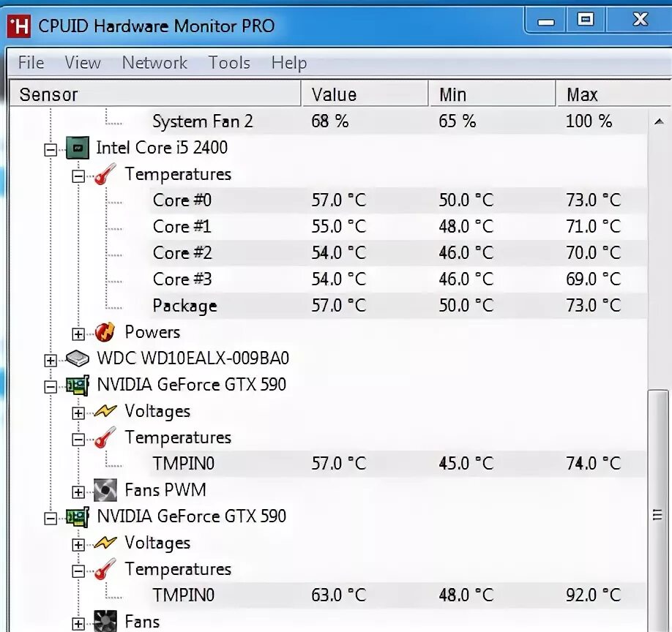The image size is (672, 632).
Task: Click the first NVIDIA GeForce GTX 590 card icon
Action: [x=78, y=385]
